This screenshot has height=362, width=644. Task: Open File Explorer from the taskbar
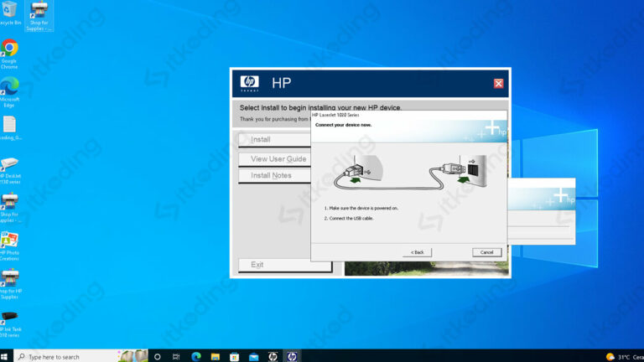tap(216, 357)
